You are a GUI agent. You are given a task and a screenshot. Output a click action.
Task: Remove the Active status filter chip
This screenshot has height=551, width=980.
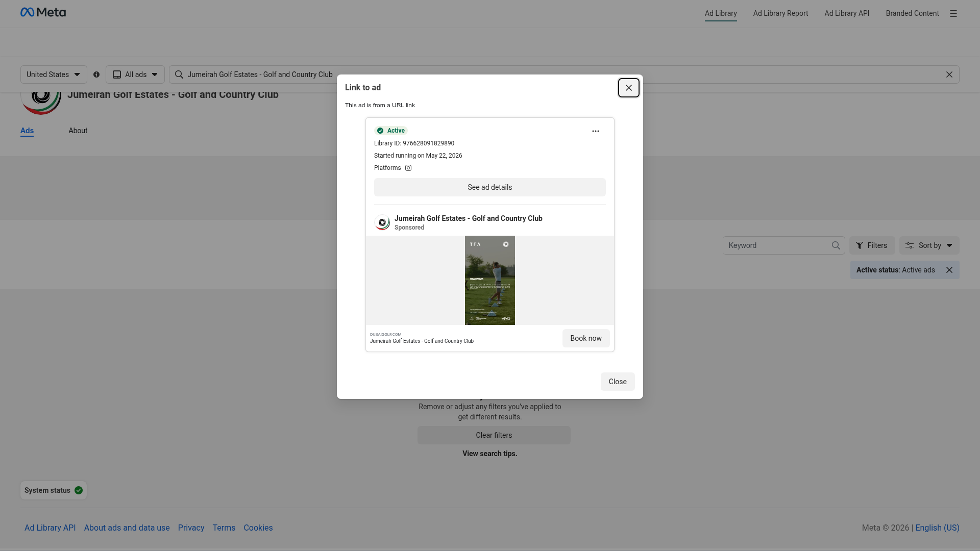click(x=949, y=270)
